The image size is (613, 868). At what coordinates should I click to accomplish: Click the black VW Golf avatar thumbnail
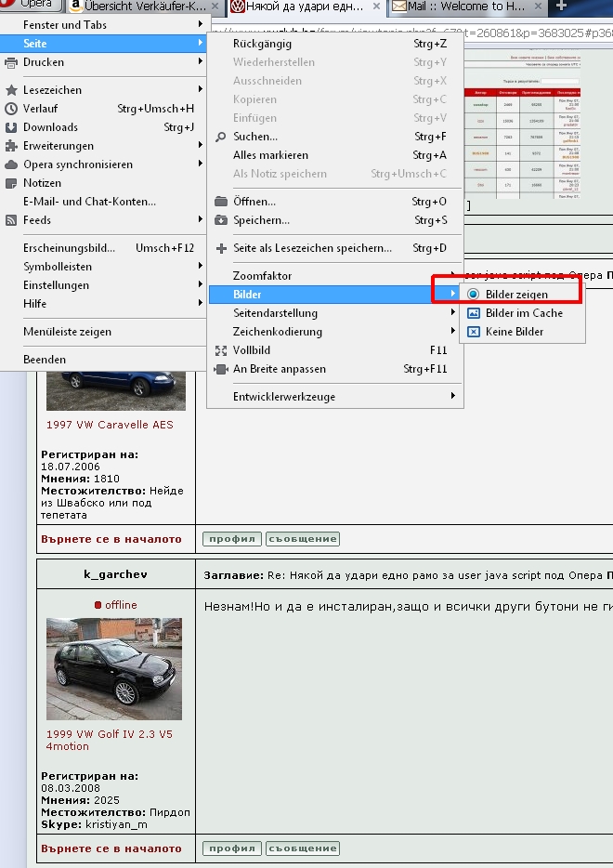coord(113,668)
